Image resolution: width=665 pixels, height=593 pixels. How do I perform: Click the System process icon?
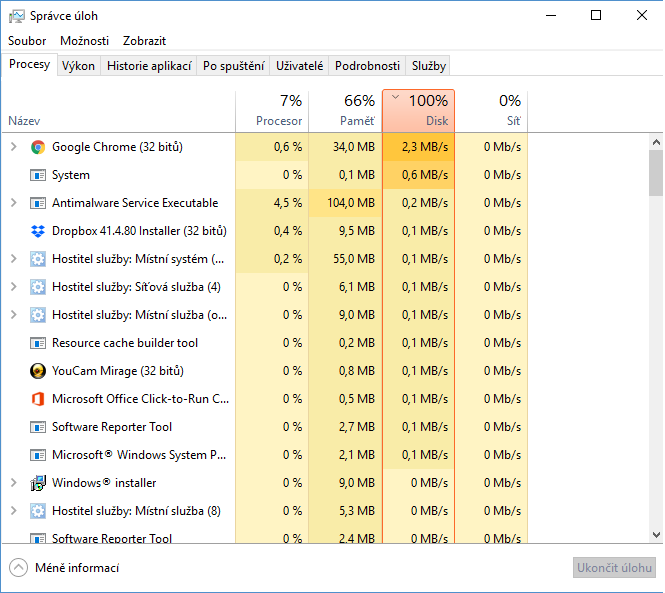(38, 175)
